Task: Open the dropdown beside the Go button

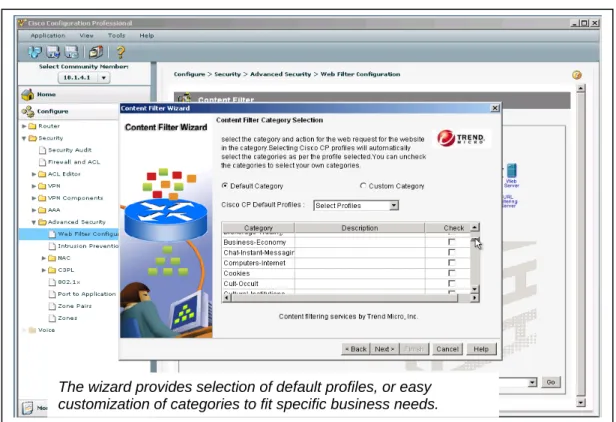Action: (532, 382)
